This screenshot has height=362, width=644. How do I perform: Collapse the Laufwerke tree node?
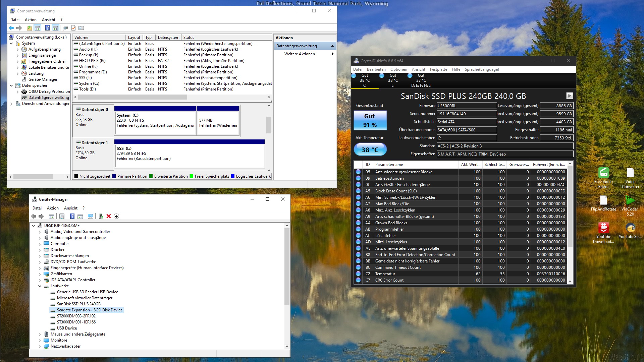(40, 286)
